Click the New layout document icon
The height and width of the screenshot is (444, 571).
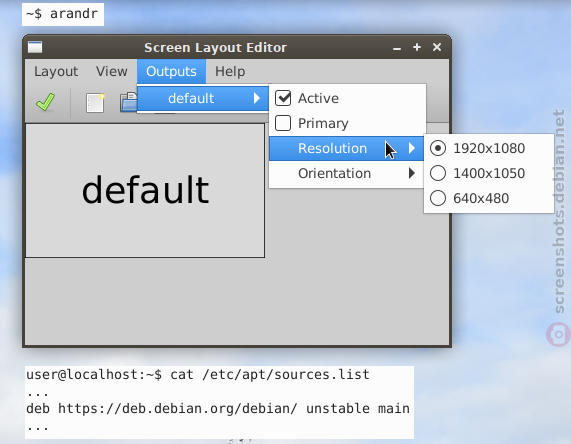pyautogui.click(x=95, y=103)
